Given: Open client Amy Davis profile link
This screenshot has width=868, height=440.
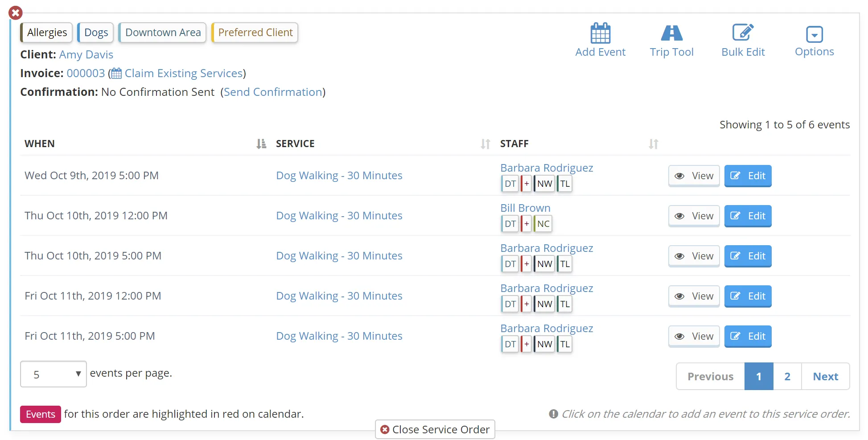Looking at the screenshot, I should [x=86, y=54].
